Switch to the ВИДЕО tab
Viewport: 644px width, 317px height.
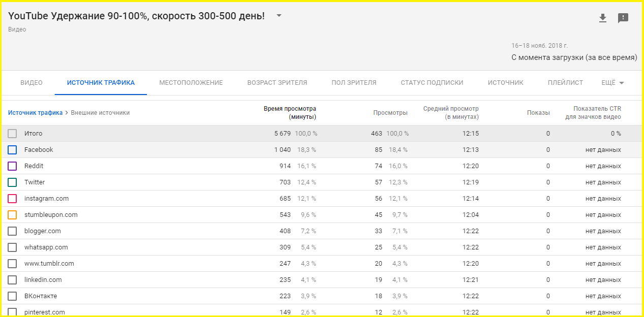pos(32,83)
